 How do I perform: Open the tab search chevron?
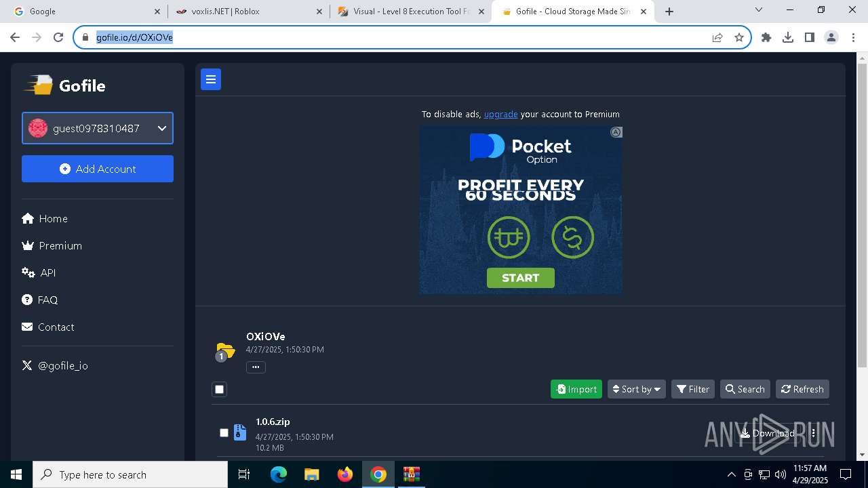click(759, 9)
